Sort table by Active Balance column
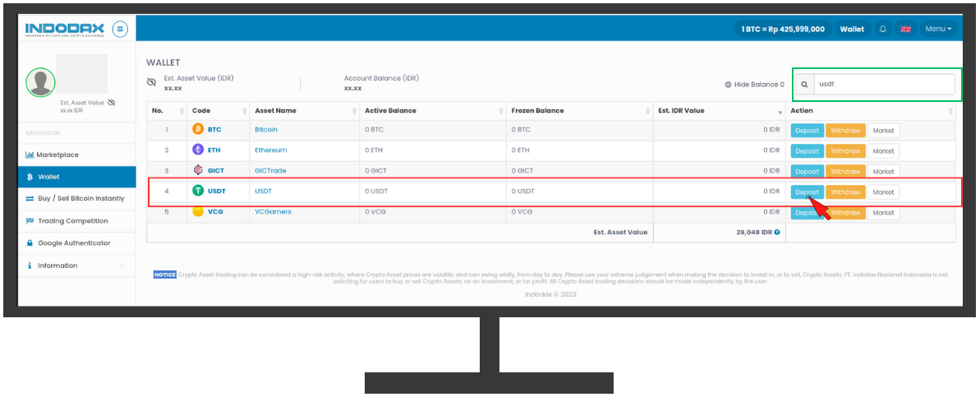This screenshot has height=397, width=980. tap(433, 111)
